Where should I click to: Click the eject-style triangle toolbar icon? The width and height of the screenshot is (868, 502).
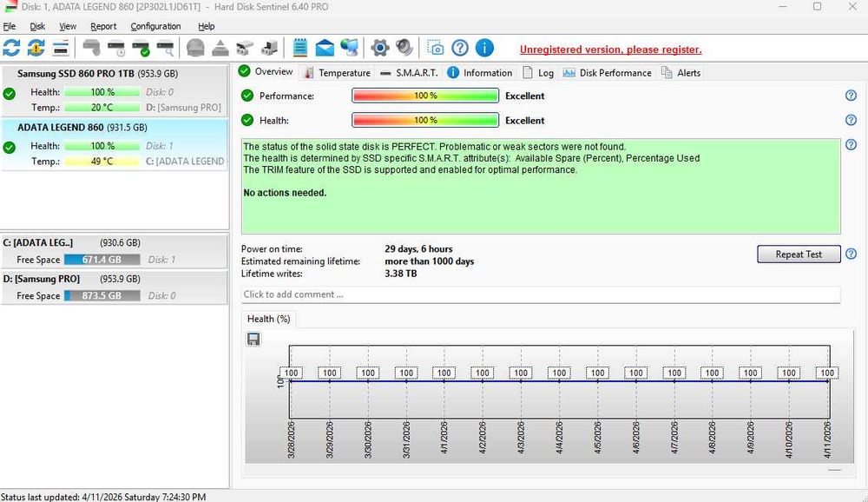pyautogui.click(x=220, y=49)
